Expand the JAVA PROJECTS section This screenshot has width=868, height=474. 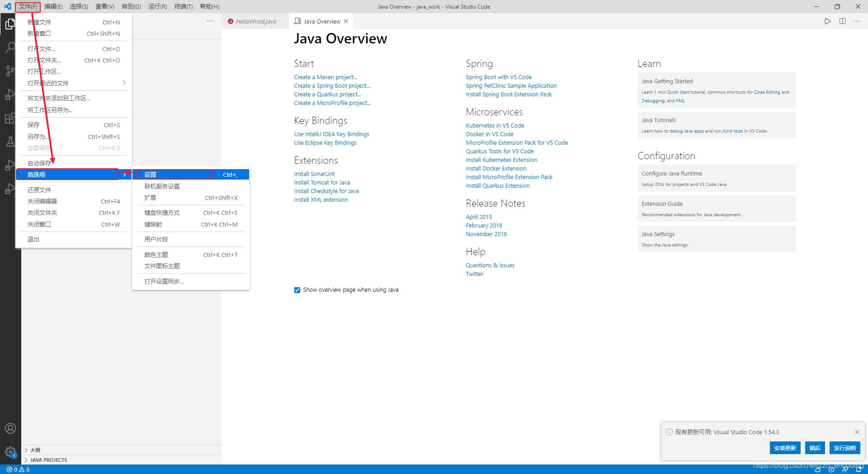(x=121, y=460)
